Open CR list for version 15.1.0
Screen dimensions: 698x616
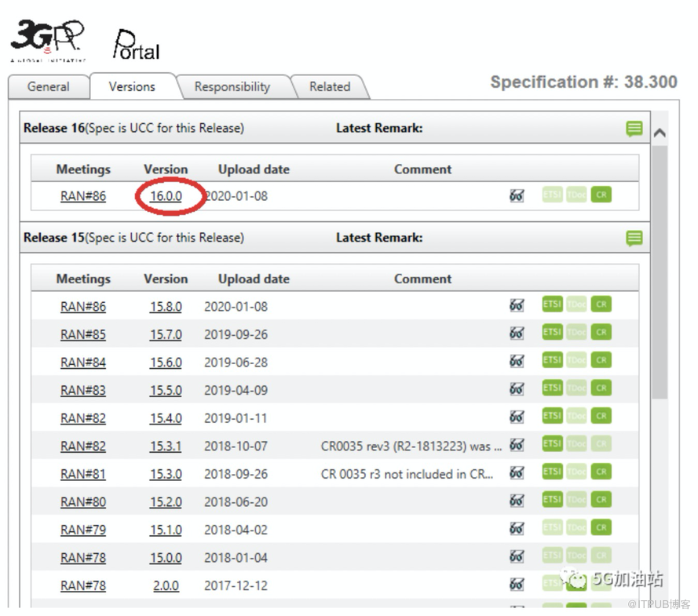coord(601,527)
